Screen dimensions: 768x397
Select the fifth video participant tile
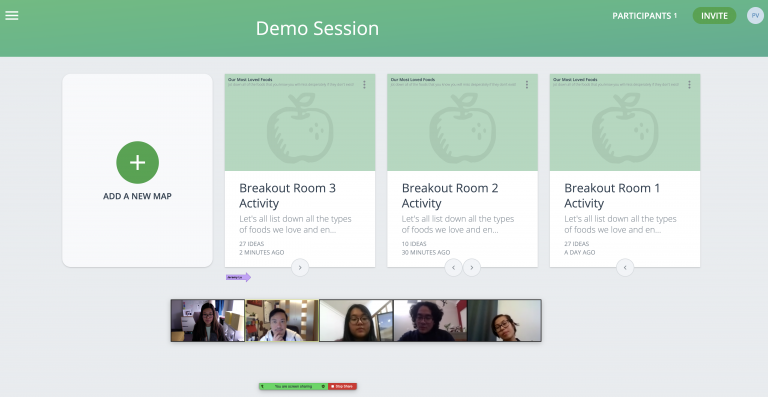click(504, 321)
